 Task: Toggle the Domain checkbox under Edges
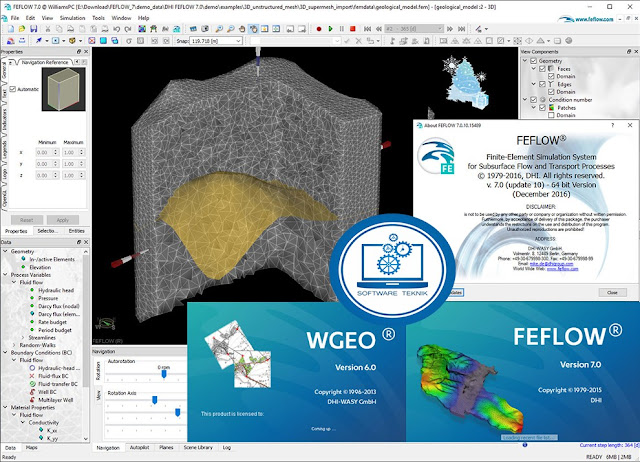551,92
